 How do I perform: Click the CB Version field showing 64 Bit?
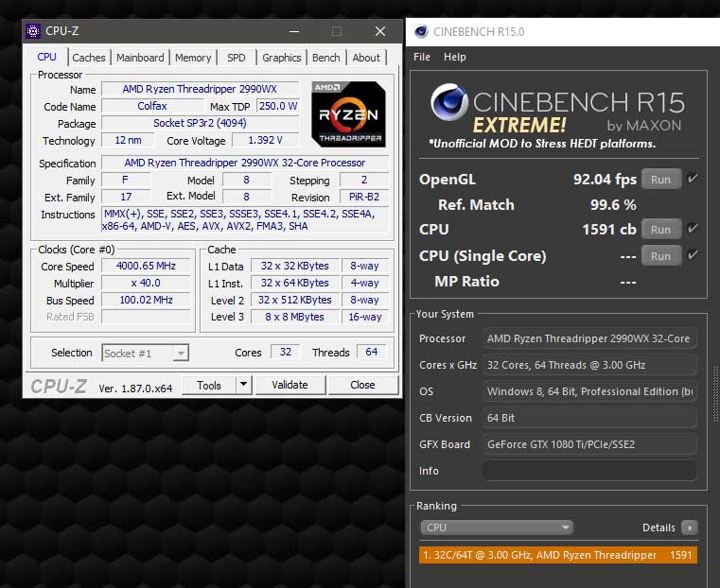coord(589,418)
